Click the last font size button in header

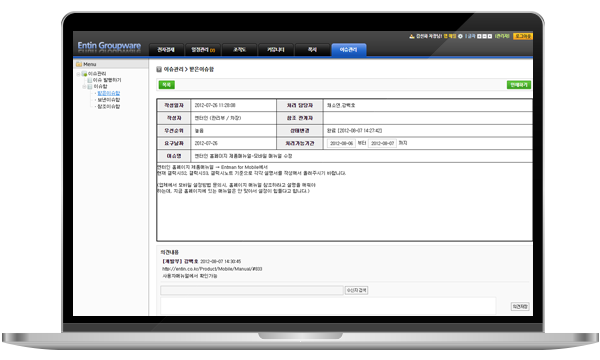click(x=489, y=36)
